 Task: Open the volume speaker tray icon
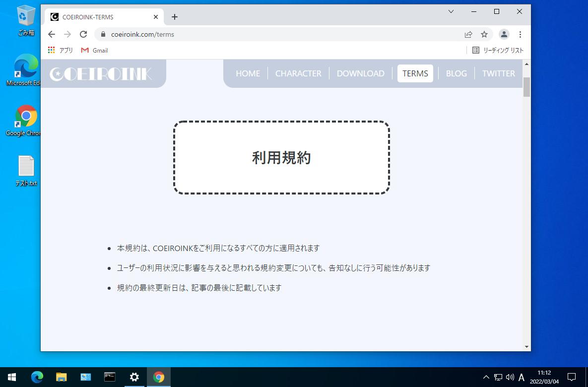pyautogui.click(x=510, y=377)
